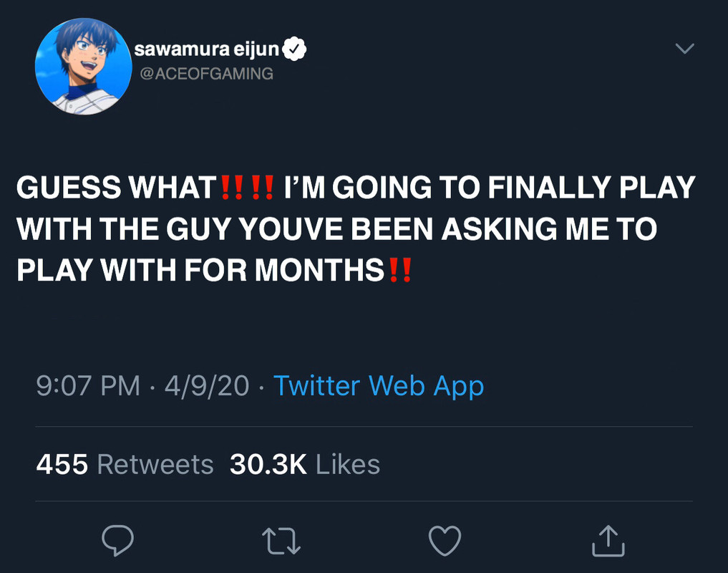
Task: Click the 9:07 PM timestamp
Action: (x=88, y=386)
